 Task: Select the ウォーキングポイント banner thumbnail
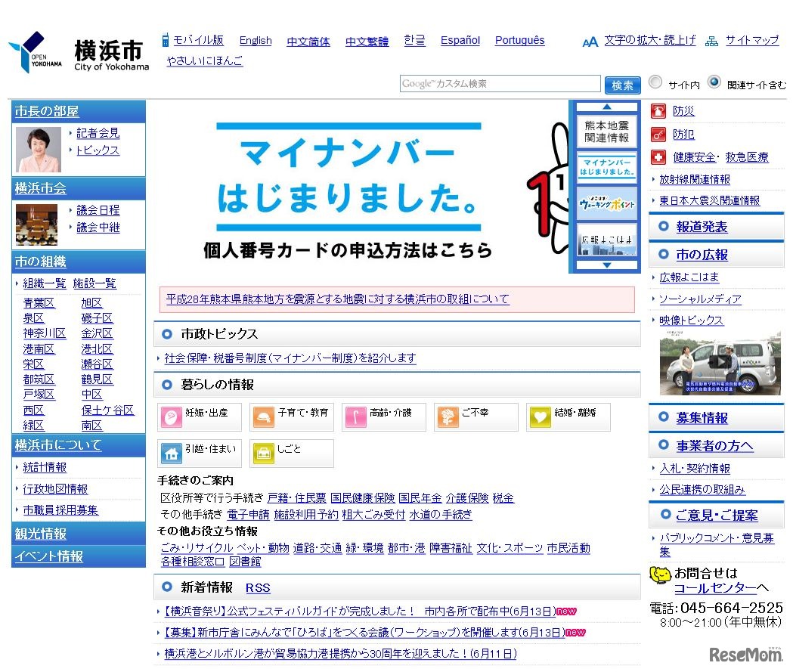(607, 204)
